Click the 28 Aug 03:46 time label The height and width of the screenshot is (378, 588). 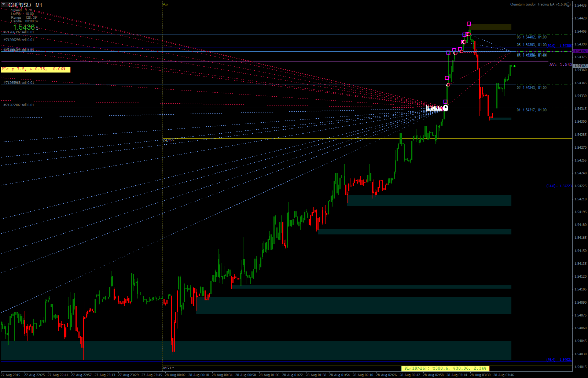pyautogui.click(x=504, y=375)
